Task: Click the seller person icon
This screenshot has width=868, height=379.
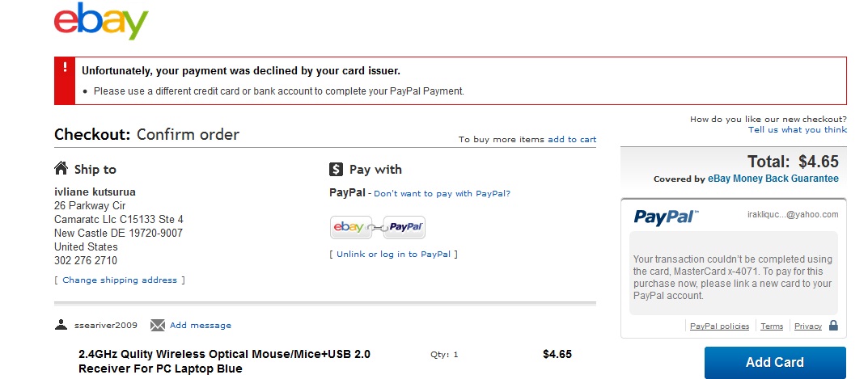Action: tap(61, 325)
